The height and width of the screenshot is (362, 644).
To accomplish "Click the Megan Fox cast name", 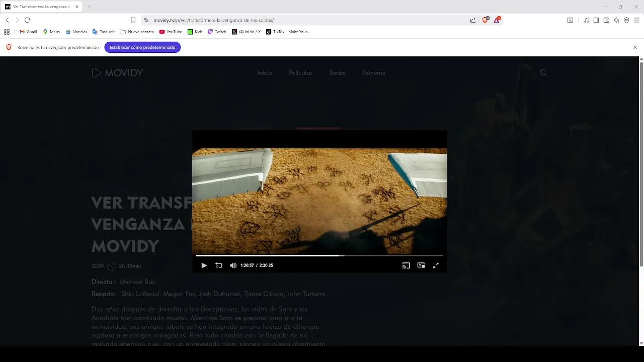I will [179, 294].
